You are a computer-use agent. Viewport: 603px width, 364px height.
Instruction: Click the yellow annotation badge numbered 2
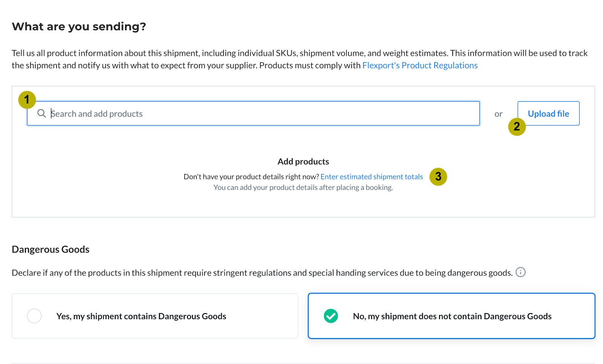[x=517, y=127]
